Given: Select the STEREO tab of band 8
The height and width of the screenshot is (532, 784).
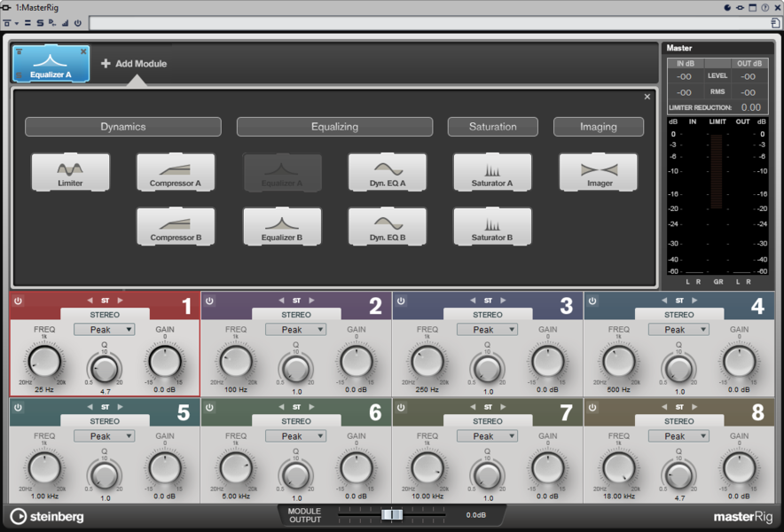Looking at the screenshot, I should tap(679, 421).
